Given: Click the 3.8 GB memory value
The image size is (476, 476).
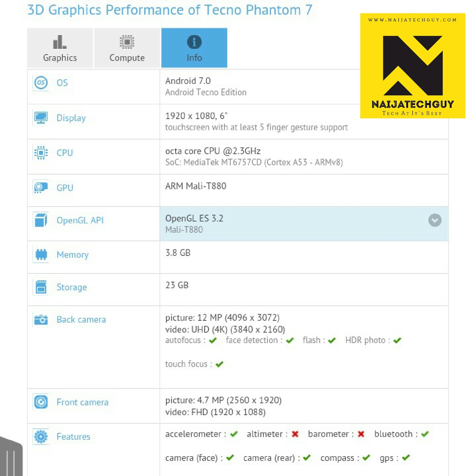Looking at the screenshot, I should pos(178,253).
